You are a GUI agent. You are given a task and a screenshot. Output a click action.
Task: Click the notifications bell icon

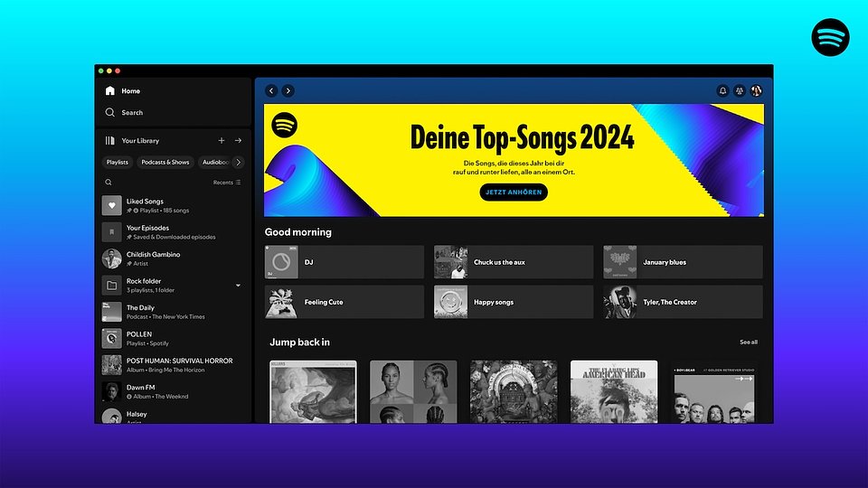722,91
